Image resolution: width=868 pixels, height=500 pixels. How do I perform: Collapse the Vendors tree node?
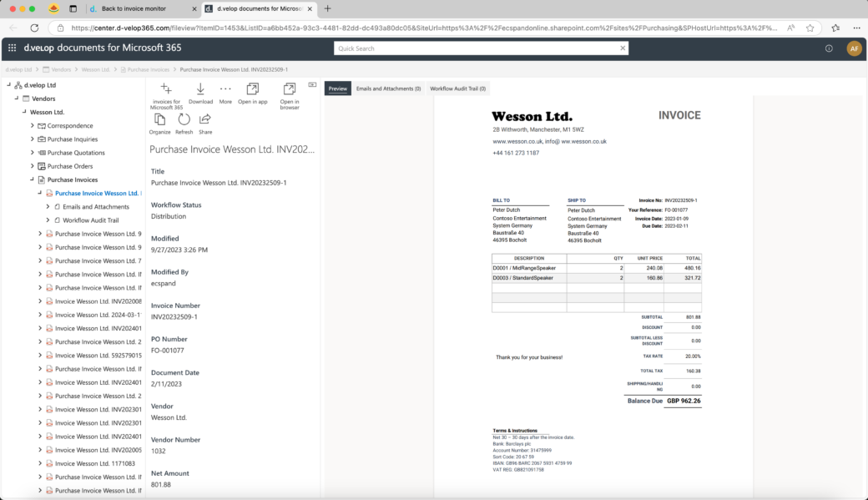pos(16,98)
